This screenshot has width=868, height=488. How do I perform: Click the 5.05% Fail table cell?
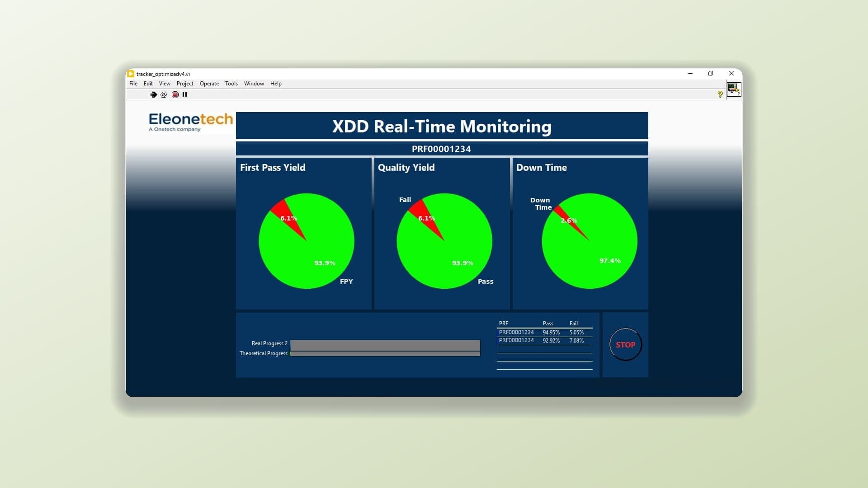(x=576, y=333)
